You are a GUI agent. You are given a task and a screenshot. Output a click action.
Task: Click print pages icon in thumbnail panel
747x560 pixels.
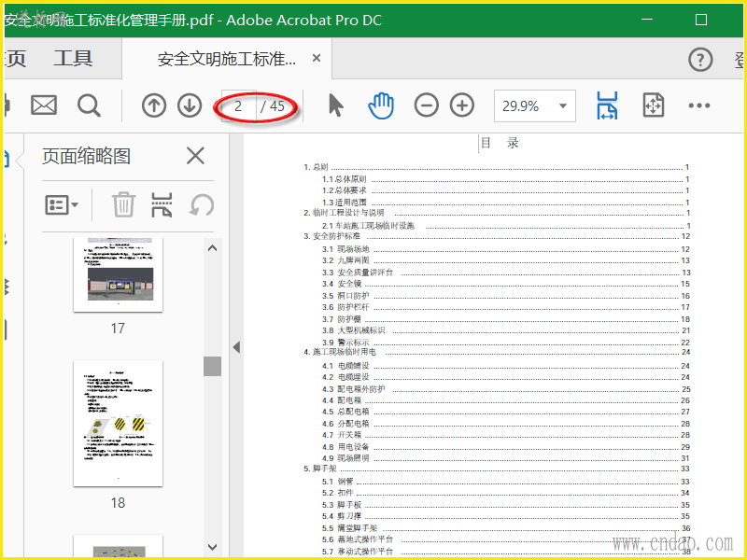click(x=162, y=204)
